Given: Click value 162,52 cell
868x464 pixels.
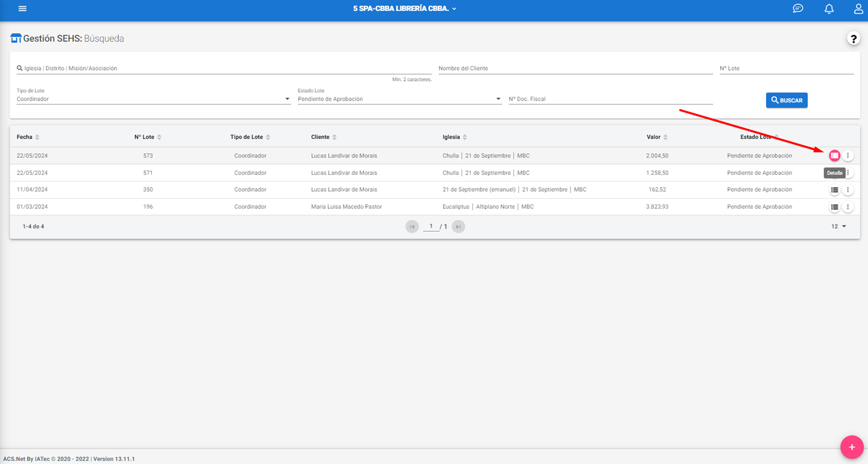Looking at the screenshot, I should (657, 190).
